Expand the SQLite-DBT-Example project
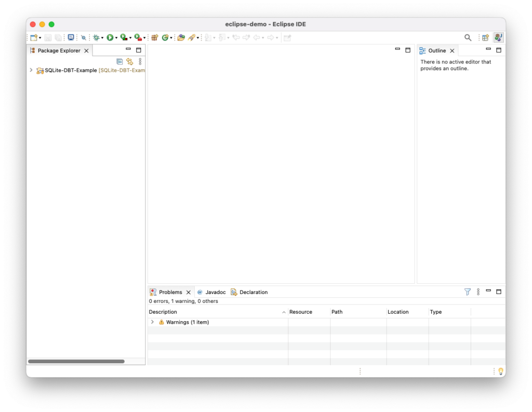The width and height of the screenshot is (532, 412). [x=31, y=70]
